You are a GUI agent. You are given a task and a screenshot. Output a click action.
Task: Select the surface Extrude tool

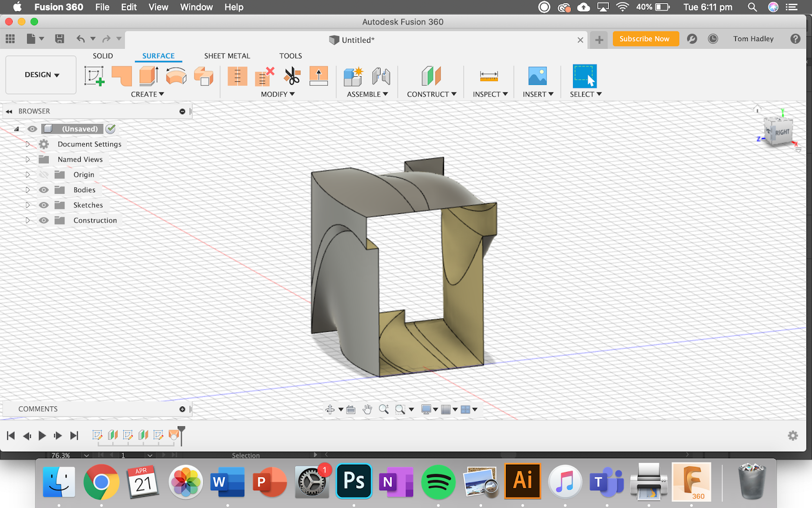pyautogui.click(x=149, y=76)
